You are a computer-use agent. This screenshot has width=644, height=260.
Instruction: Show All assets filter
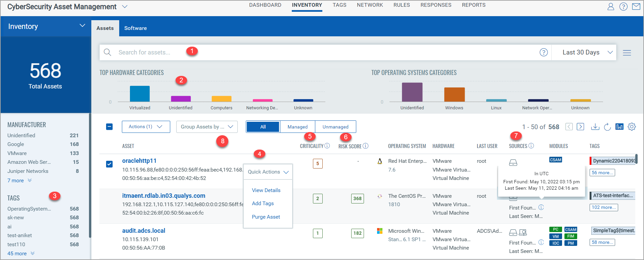[x=263, y=127]
